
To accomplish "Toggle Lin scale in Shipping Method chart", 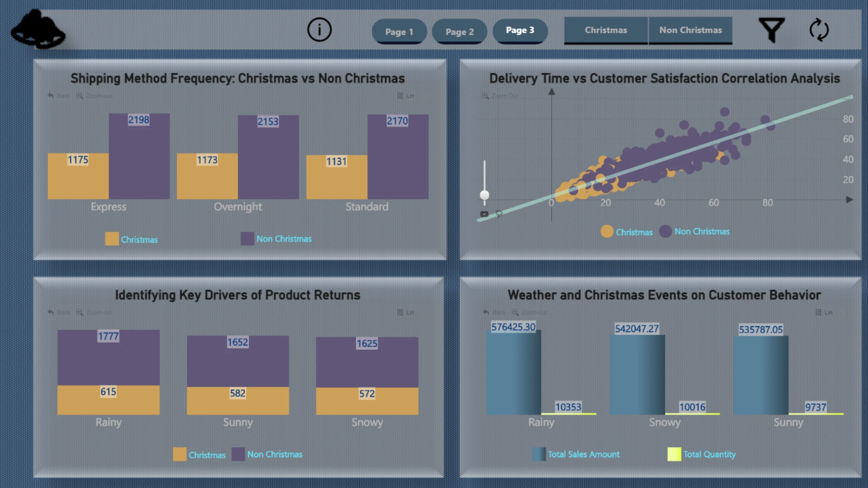I will pos(406,96).
